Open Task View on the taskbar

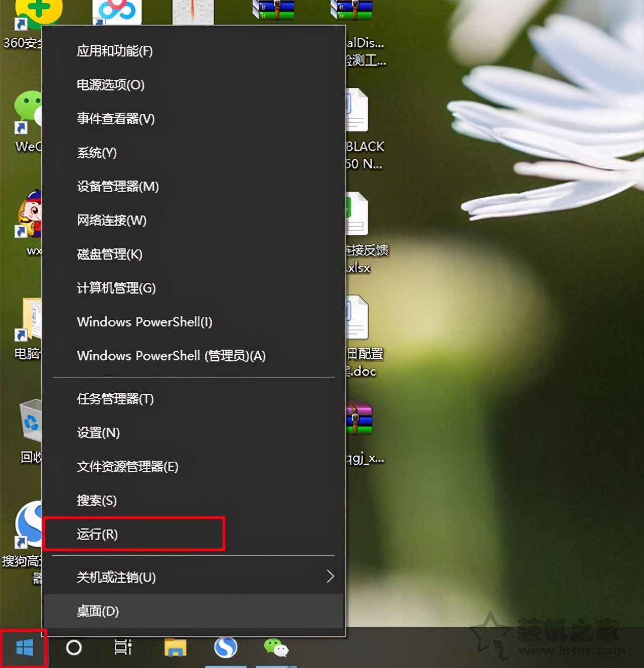click(x=122, y=649)
